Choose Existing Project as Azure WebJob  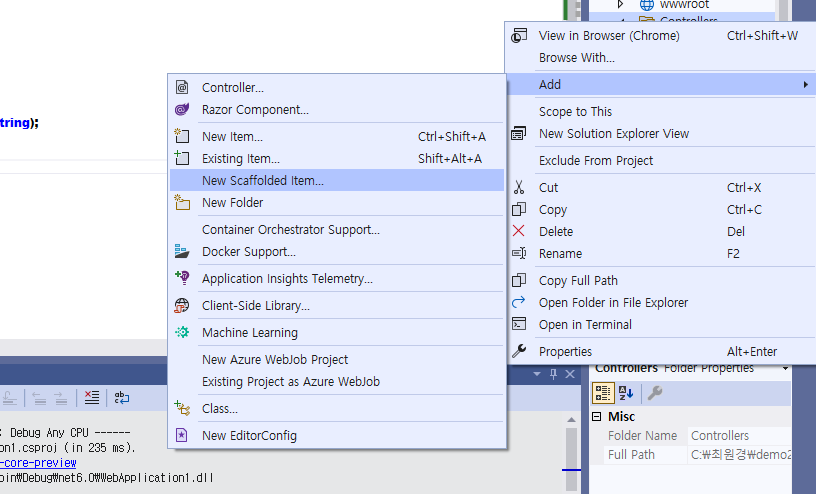(x=337, y=382)
